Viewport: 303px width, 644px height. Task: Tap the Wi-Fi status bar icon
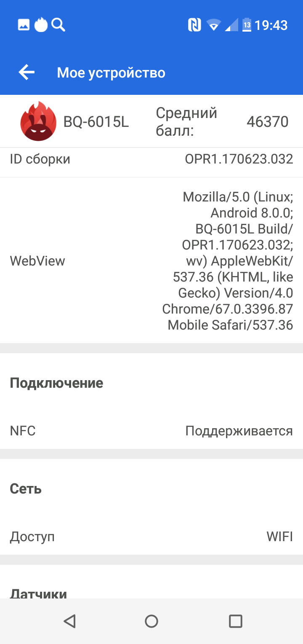[x=214, y=25]
